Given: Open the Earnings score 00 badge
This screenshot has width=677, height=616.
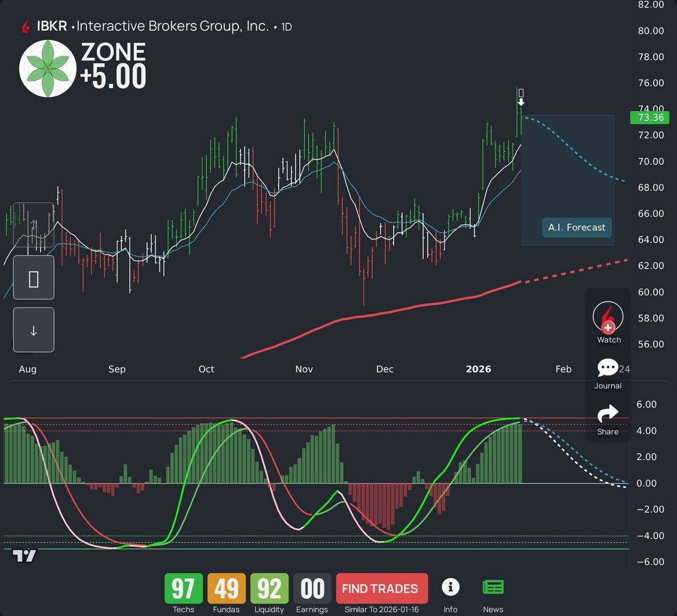Looking at the screenshot, I should pyautogui.click(x=312, y=589).
